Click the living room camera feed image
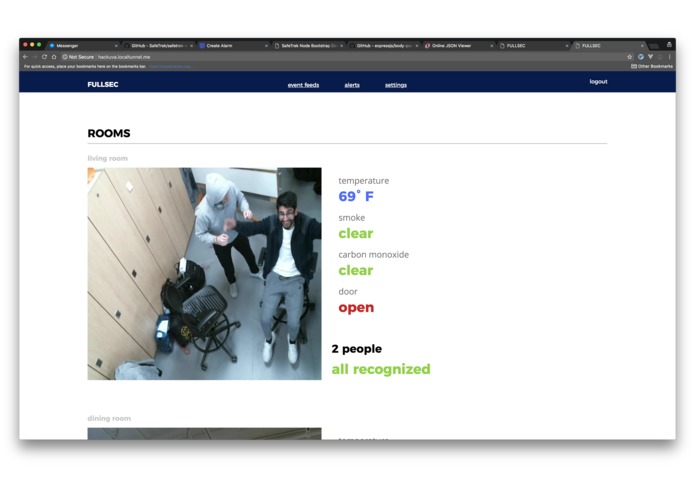Viewport: 695px width, 494px height. pos(204,273)
